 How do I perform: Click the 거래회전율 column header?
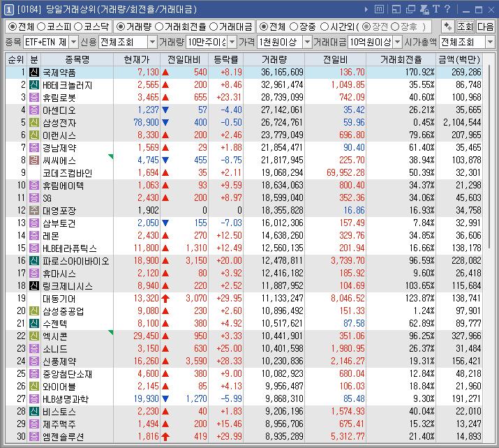click(x=401, y=59)
